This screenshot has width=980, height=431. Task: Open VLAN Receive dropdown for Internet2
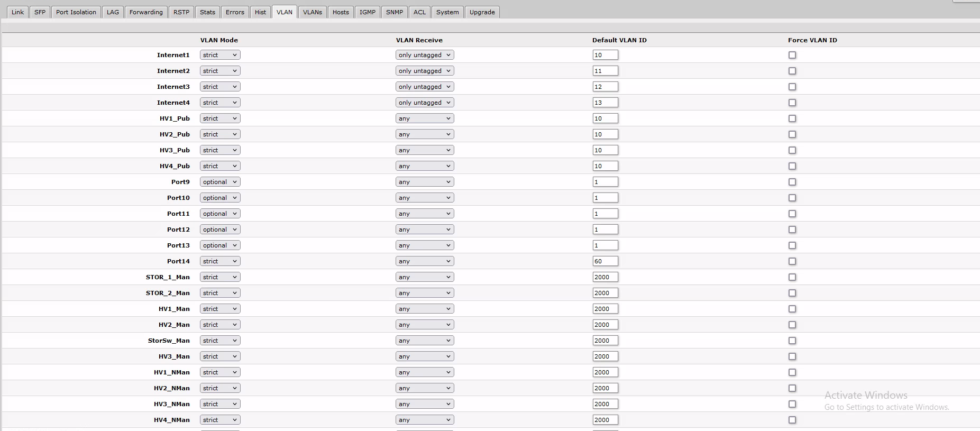pyautogui.click(x=425, y=71)
